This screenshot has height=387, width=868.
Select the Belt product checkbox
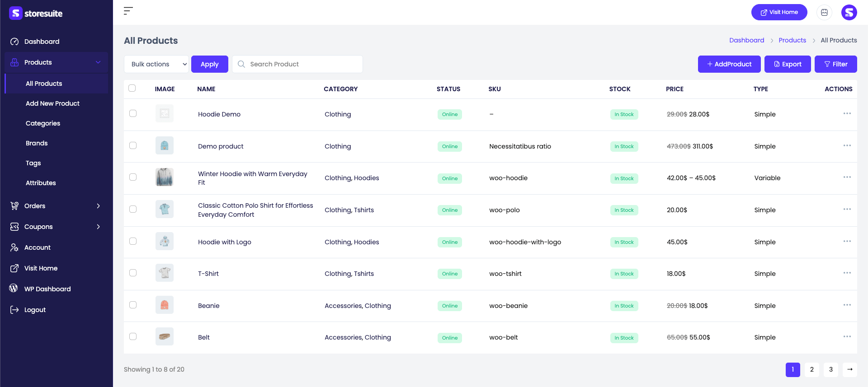click(x=133, y=336)
